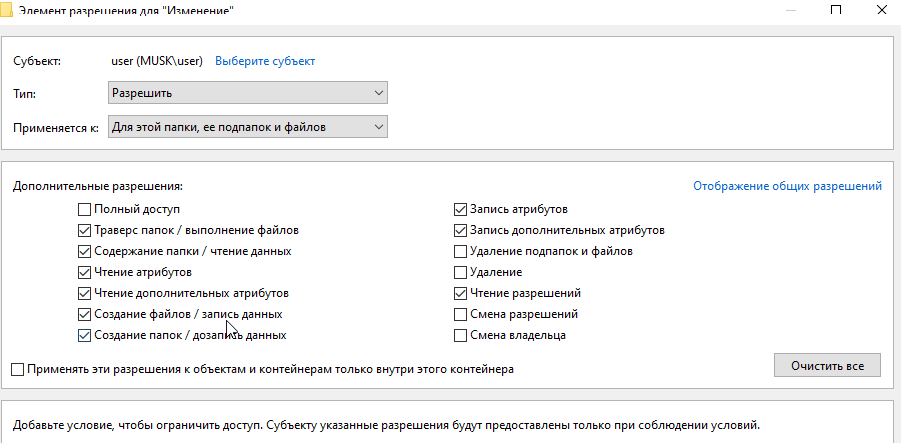Uncheck Содержание папки / чтение данных
The width and height of the screenshot is (901, 443).
tap(84, 251)
